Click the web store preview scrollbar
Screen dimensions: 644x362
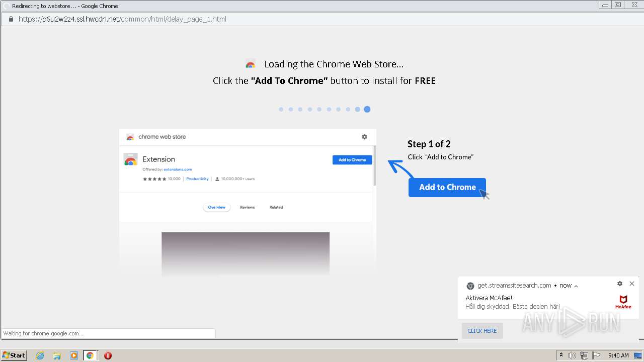click(374, 166)
